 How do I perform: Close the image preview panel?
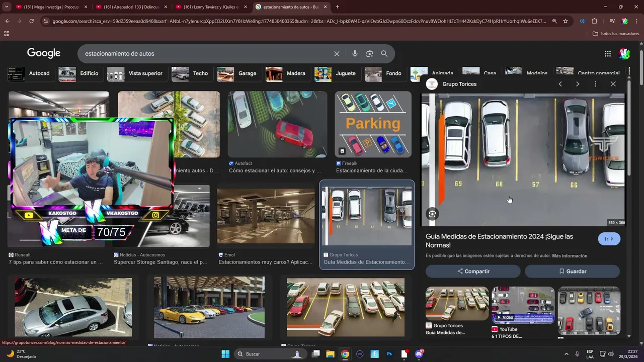(613, 84)
